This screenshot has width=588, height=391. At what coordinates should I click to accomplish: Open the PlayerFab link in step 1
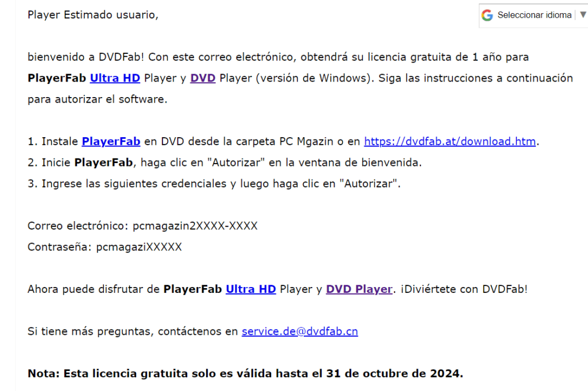(111, 141)
